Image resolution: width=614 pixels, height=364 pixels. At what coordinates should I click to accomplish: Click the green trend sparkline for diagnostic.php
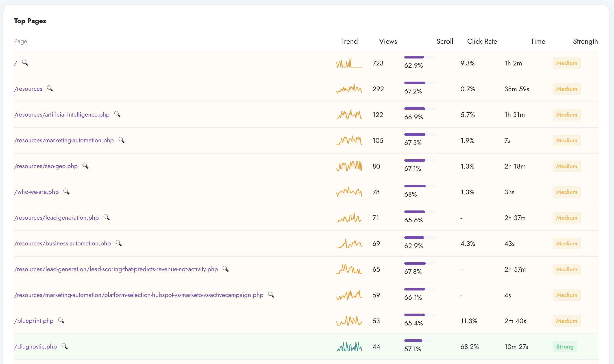pyautogui.click(x=349, y=347)
